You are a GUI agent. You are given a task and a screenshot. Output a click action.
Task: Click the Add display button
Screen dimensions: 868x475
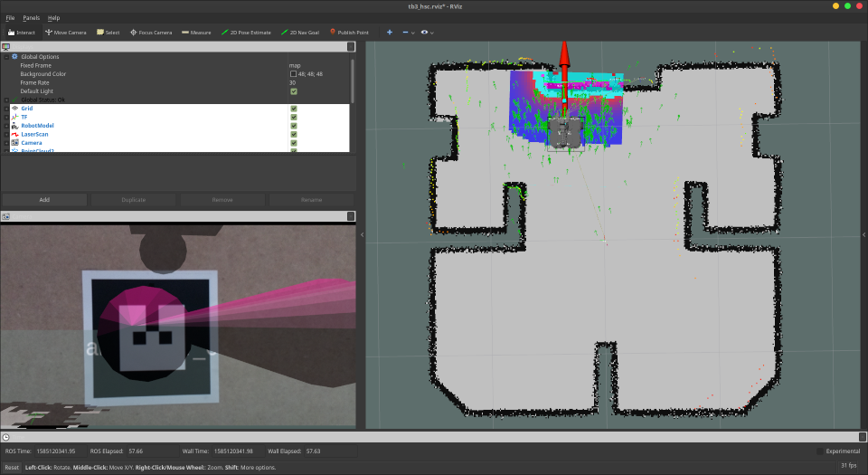44,199
